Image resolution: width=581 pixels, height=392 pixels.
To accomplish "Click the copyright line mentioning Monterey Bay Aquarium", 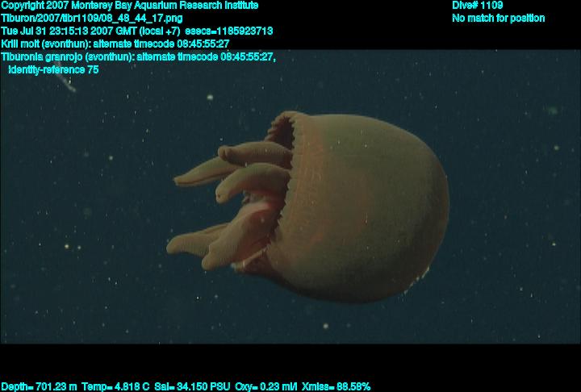I will coord(130,6).
